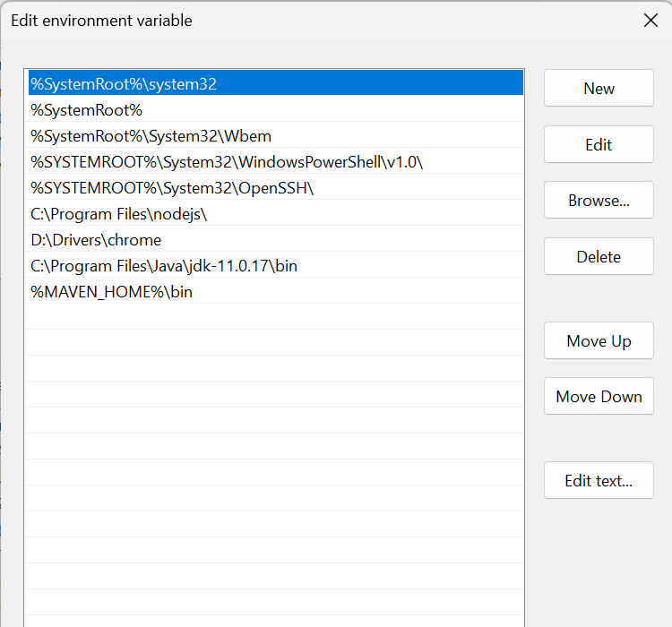Select the plain %SystemRoot% path entry

[87, 110]
